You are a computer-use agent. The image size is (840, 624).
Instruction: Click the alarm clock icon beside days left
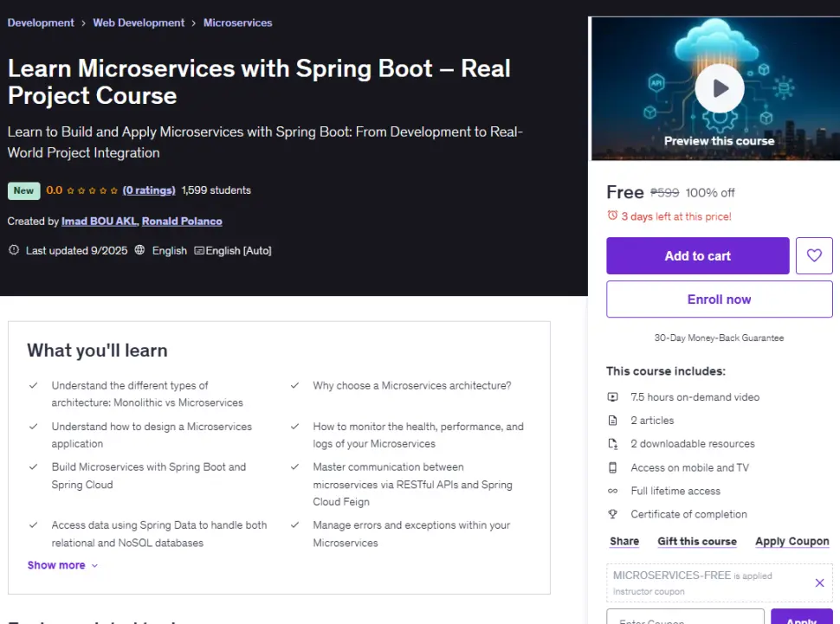(612, 216)
